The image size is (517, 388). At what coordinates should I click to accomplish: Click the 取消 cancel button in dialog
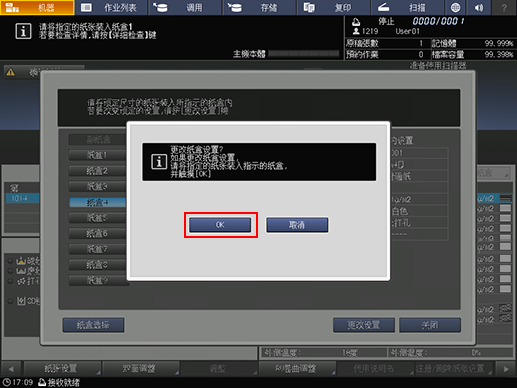[x=297, y=225]
